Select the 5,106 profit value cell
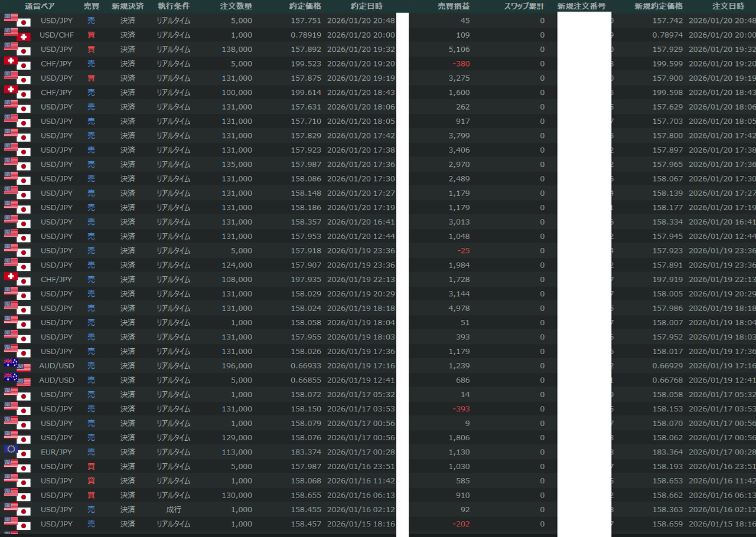Image resolution: width=756 pixels, height=537 pixels. click(x=459, y=50)
